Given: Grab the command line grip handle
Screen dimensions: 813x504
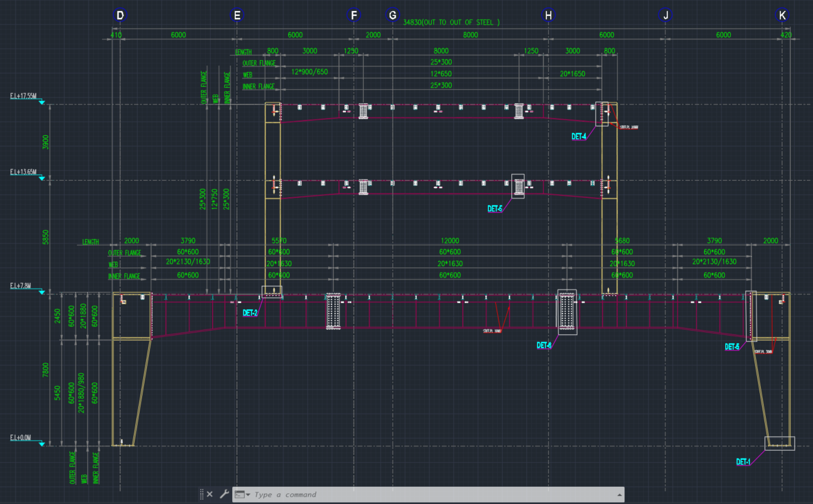Looking at the screenshot, I should click(201, 494).
